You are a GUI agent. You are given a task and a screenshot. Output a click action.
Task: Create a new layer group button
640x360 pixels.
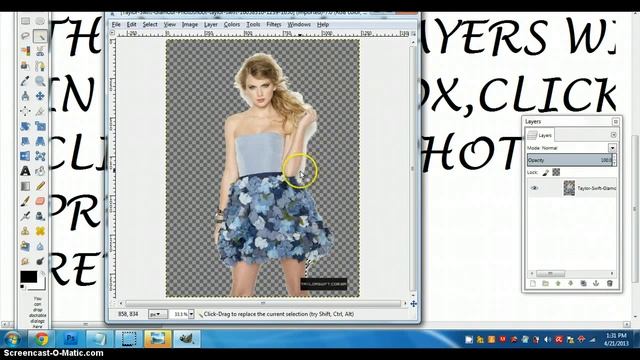[x=545, y=283]
